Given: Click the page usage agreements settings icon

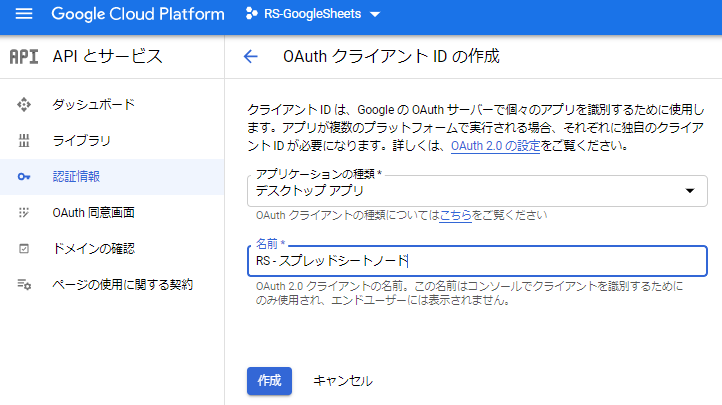Looking at the screenshot, I should click(x=24, y=284).
